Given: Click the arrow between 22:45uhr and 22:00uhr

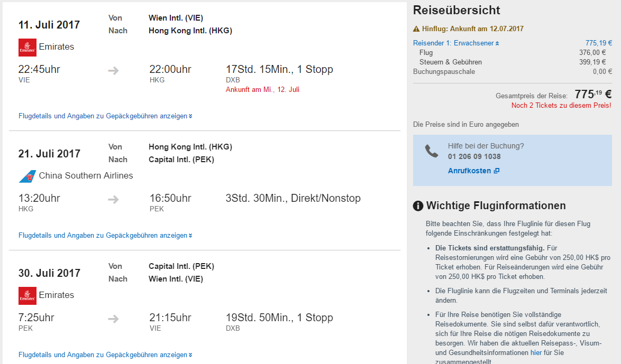Looking at the screenshot, I should point(113,70).
